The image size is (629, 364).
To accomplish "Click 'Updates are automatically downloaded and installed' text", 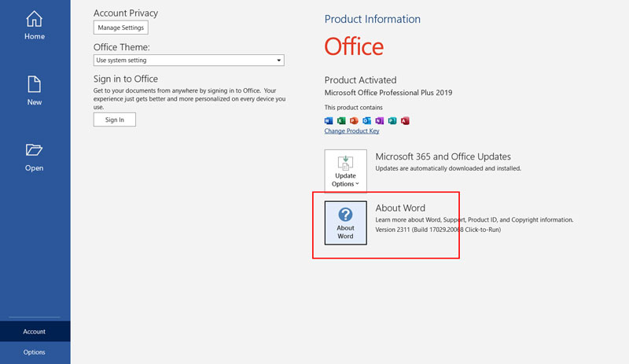I will click(x=448, y=168).
